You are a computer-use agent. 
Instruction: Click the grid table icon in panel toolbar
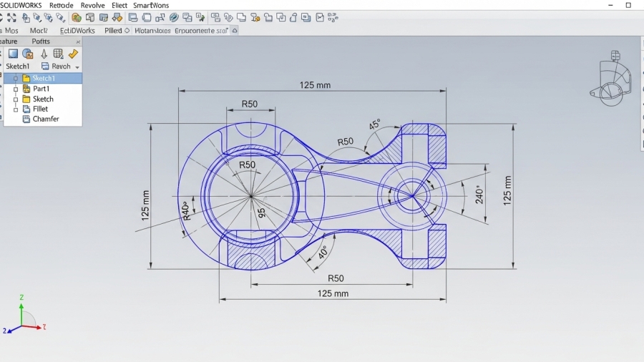(58, 54)
